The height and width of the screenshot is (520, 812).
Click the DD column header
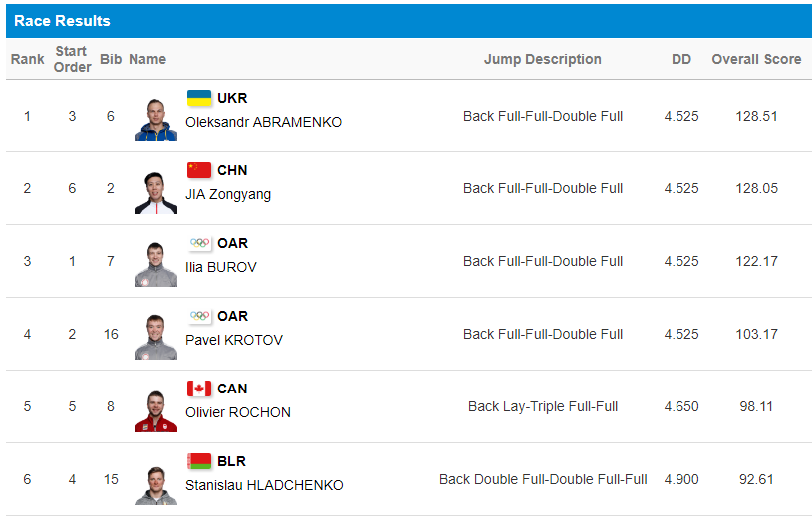[681, 59]
